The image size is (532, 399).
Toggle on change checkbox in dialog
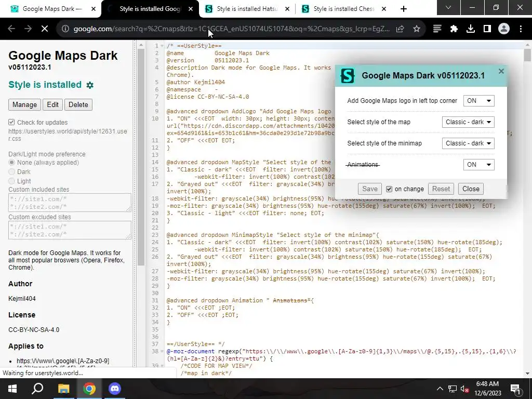click(x=389, y=189)
